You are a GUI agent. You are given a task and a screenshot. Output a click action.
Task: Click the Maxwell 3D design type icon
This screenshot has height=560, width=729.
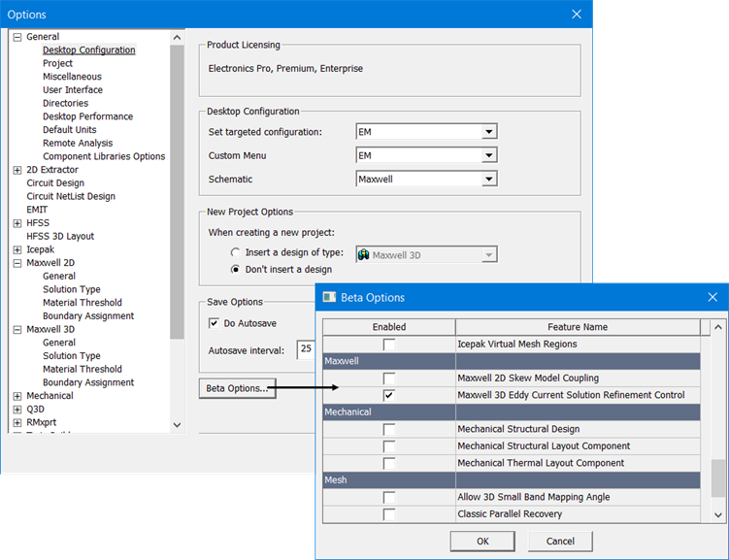(x=364, y=254)
